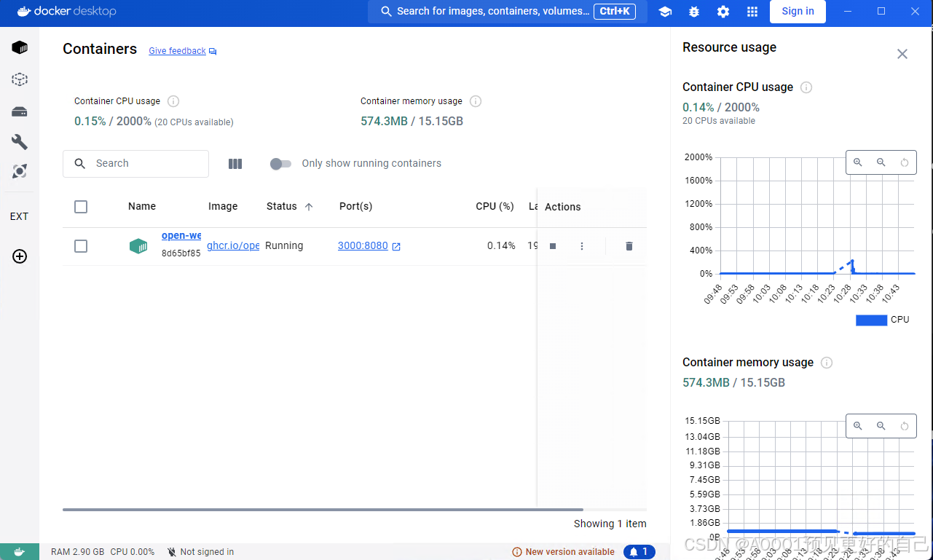Open the 3000:8080 port link

point(363,245)
